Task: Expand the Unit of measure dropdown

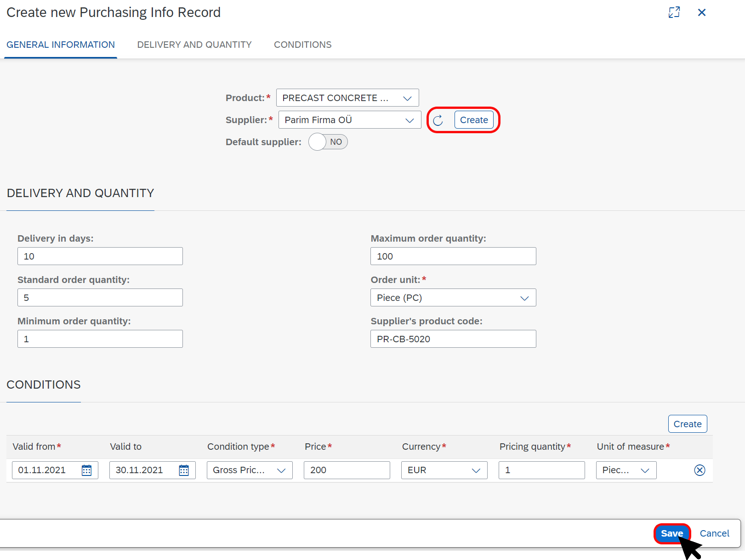Action: click(x=645, y=470)
